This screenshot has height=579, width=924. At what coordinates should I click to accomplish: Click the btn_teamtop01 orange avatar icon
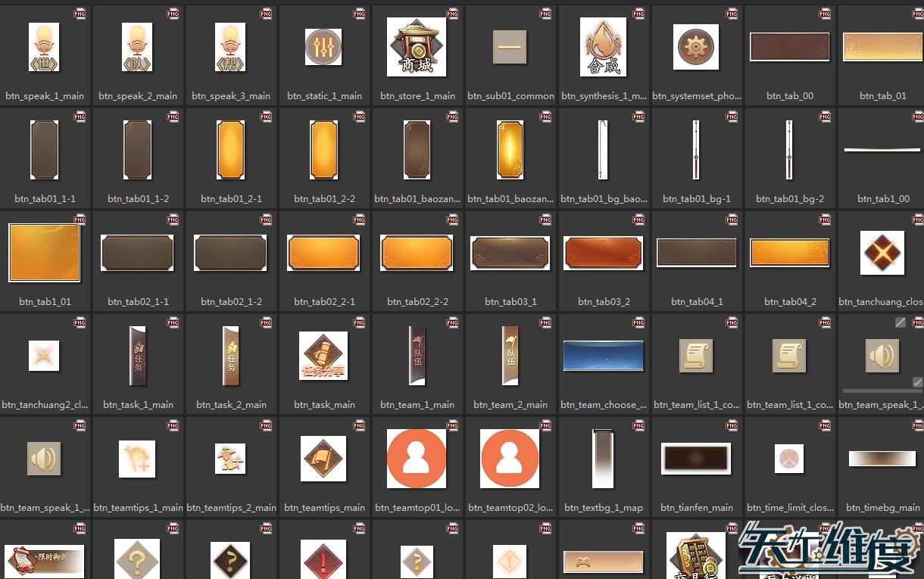click(x=417, y=459)
